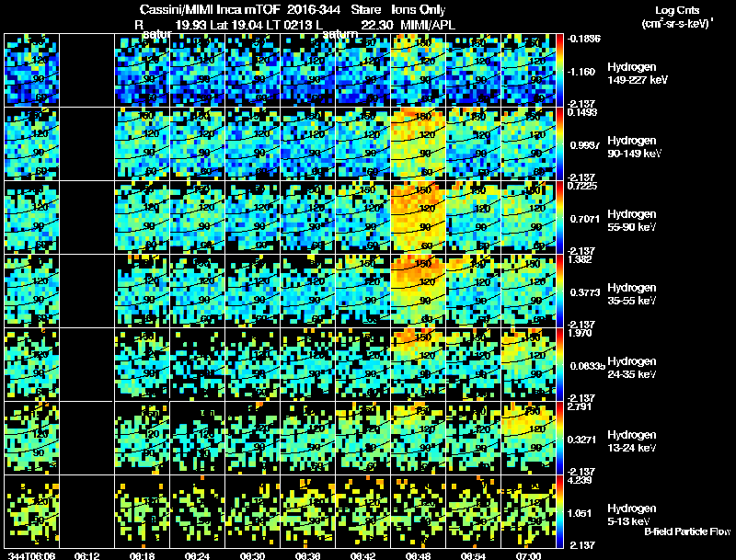This screenshot has width=736, height=560.
Task: Click the color bar beside Hydrogen 149-227 keV
Action: pyautogui.click(x=559, y=71)
